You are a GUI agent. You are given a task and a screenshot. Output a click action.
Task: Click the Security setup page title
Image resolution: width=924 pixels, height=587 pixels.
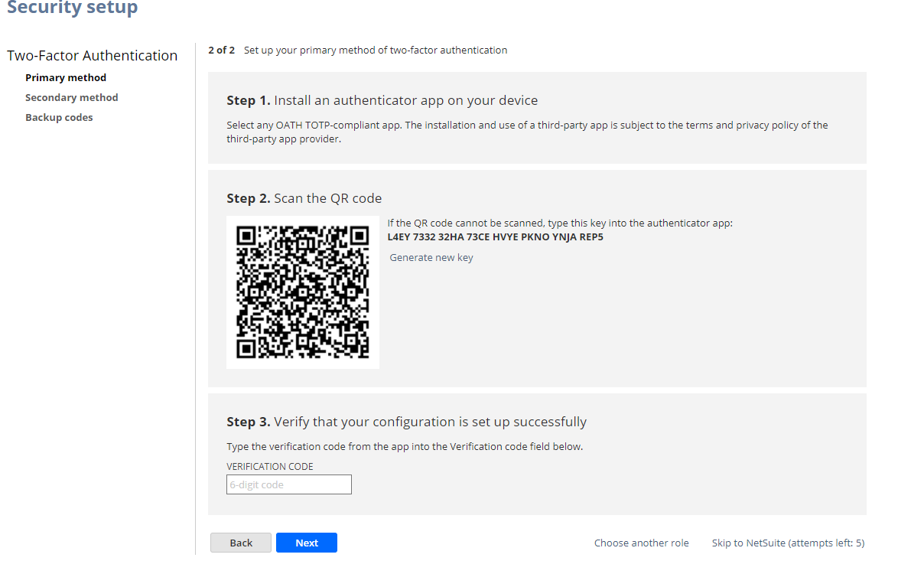tap(73, 8)
